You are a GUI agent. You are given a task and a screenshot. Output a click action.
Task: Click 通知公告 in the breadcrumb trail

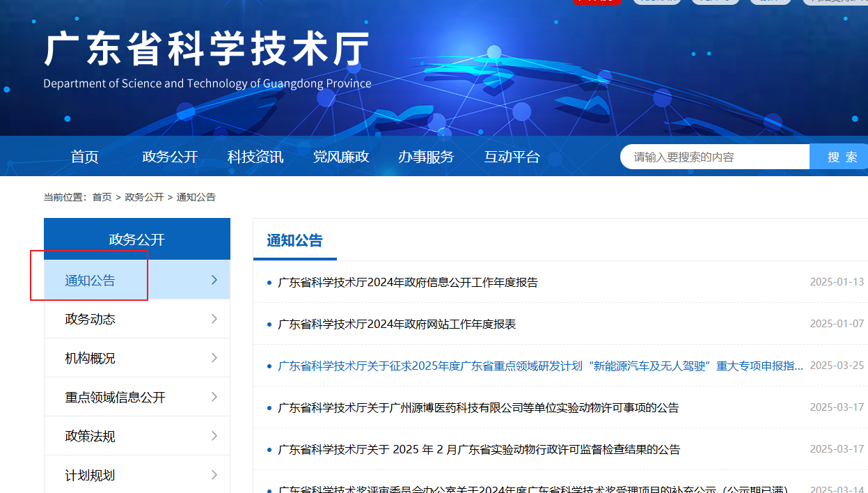pyautogui.click(x=196, y=197)
